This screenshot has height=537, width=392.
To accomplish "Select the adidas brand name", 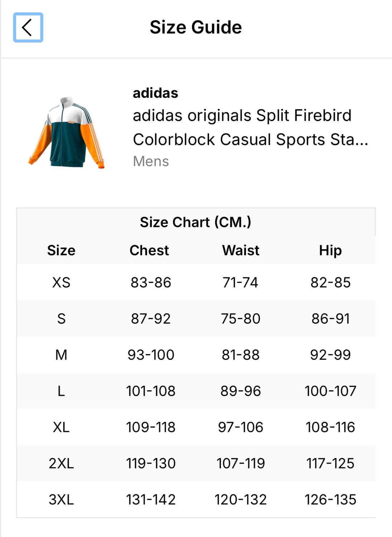I will [155, 93].
